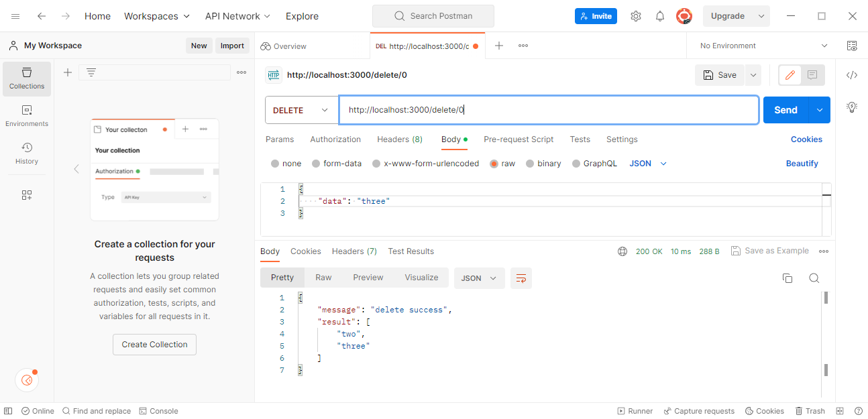This screenshot has width=868, height=419.
Task: Click the Invite button
Action: tap(596, 16)
